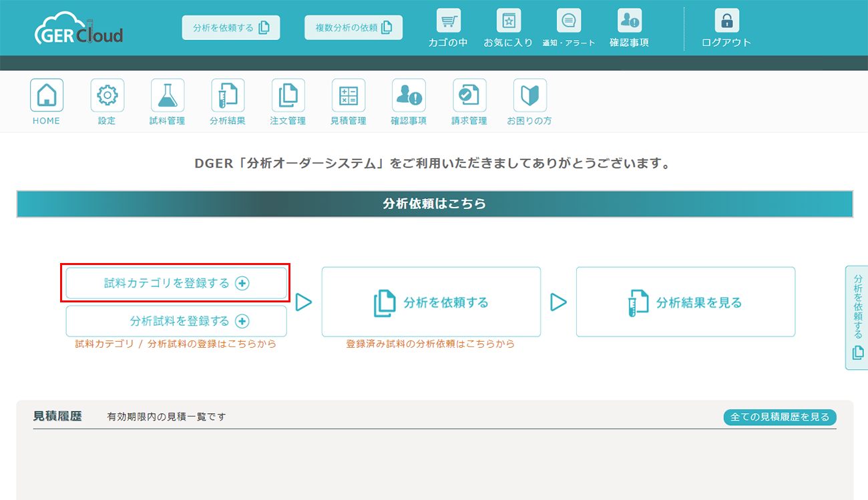Click 全ての見積履歴を見る button
The width and height of the screenshot is (868, 500).
780,417
